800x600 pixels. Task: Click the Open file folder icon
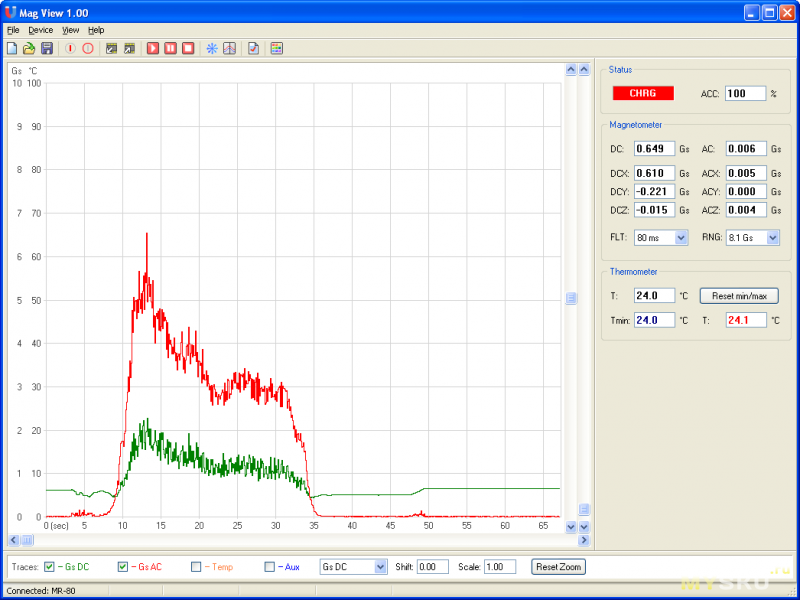point(29,48)
